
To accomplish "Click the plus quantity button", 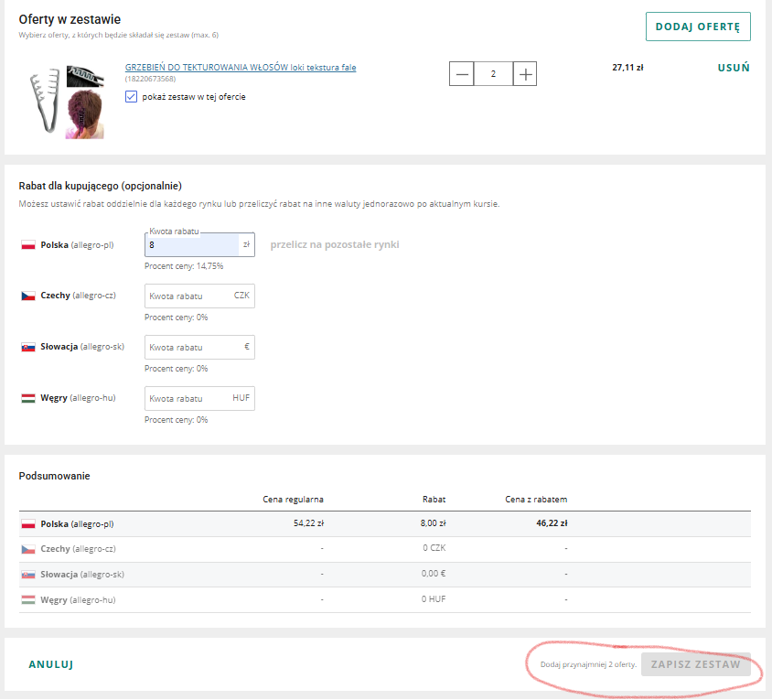I will tap(524, 74).
